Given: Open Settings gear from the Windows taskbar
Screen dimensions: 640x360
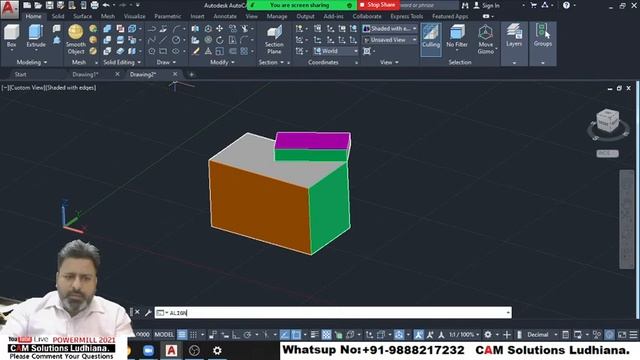Looking at the screenshot, I should point(217,350).
